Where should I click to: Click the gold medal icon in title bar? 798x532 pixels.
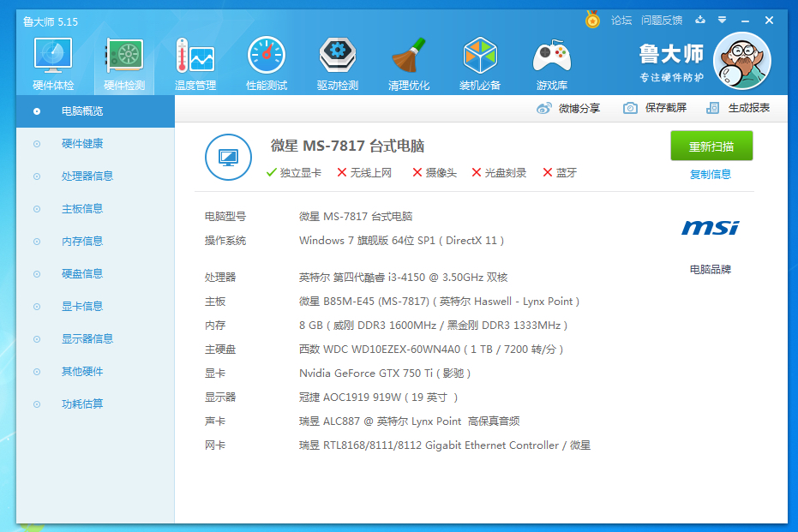coord(592,20)
